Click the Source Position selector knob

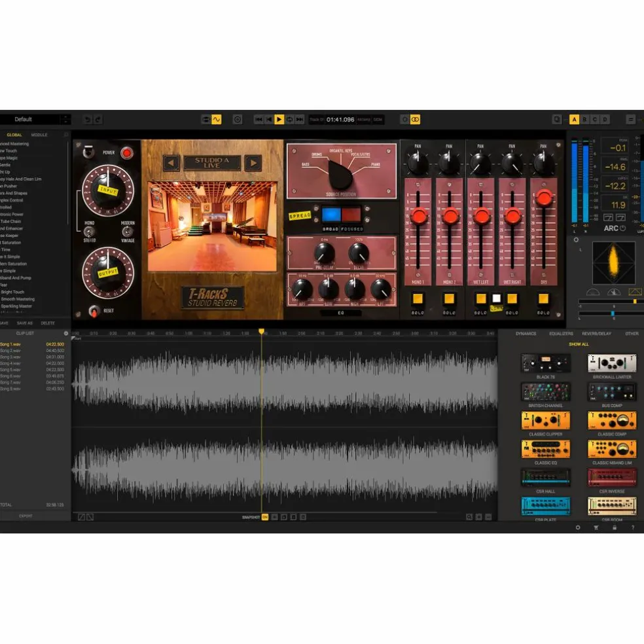click(340, 175)
